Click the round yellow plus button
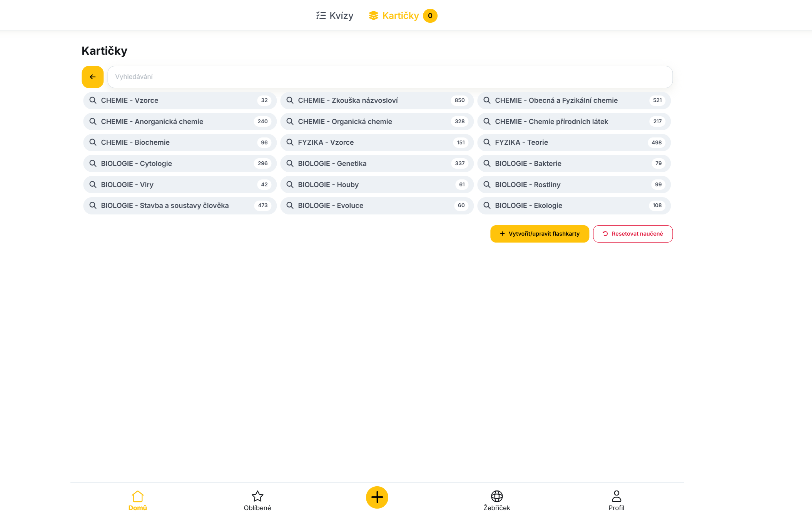The image size is (812, 519). [x=377, y=497]
